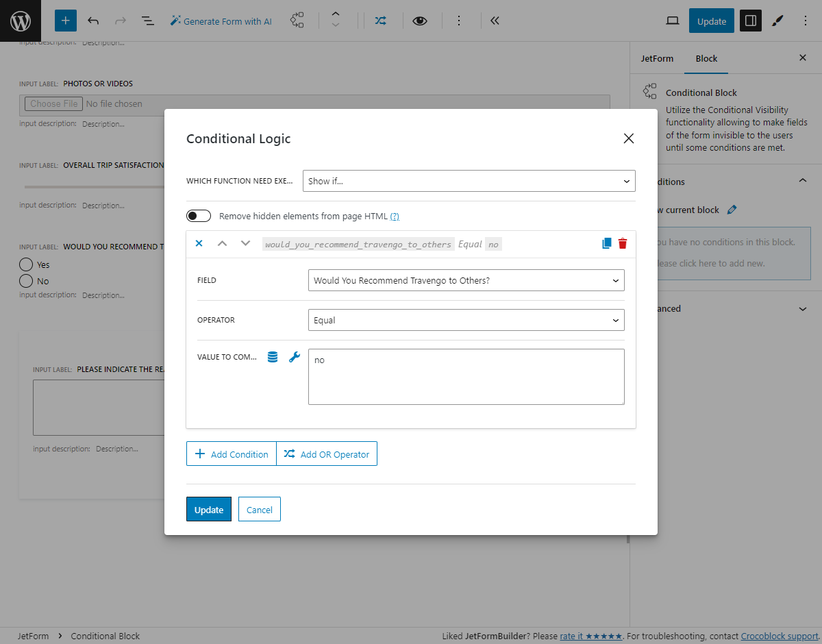
Task: Open the Crocoblock support link
Action: 779,636
